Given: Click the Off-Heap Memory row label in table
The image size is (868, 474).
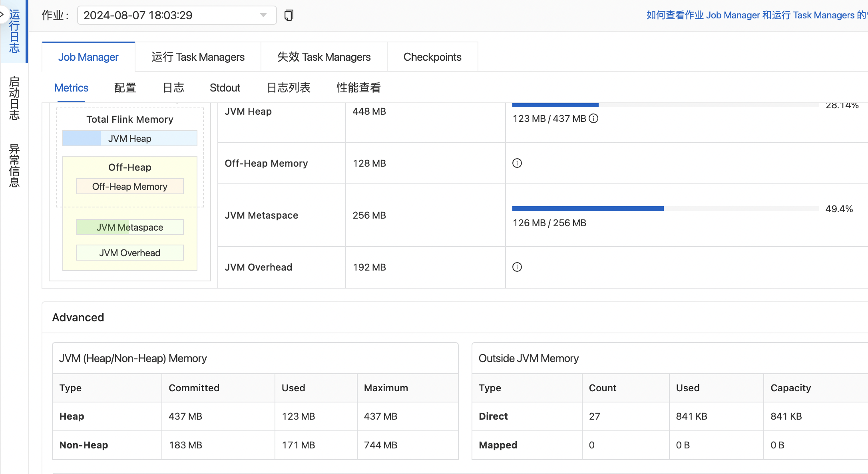Looking at the screenshot, I should (x=266, y=163).
